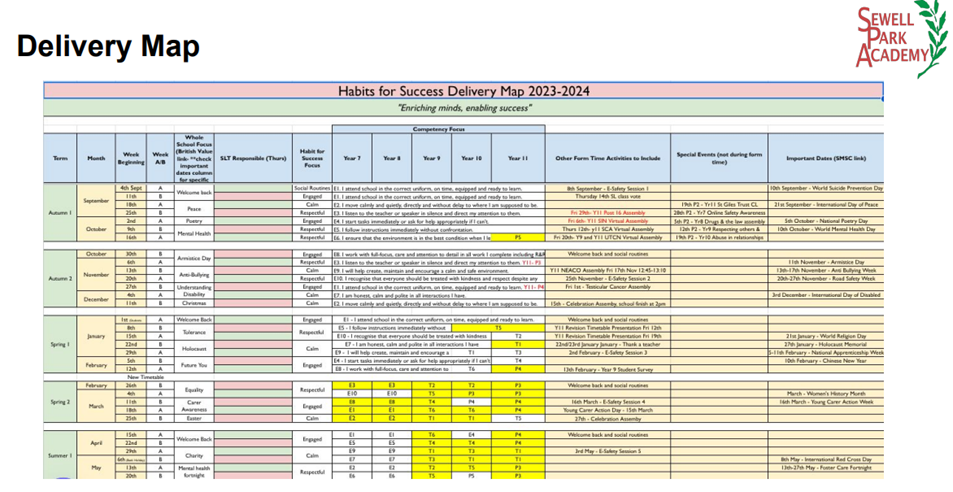Click 'March - Women's History Month' cell

point(826,394)
